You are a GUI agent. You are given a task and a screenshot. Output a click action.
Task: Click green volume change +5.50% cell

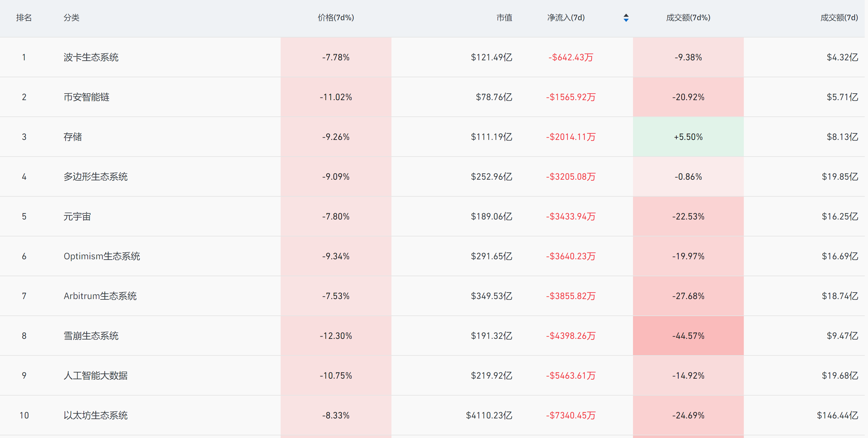(688, 137)
